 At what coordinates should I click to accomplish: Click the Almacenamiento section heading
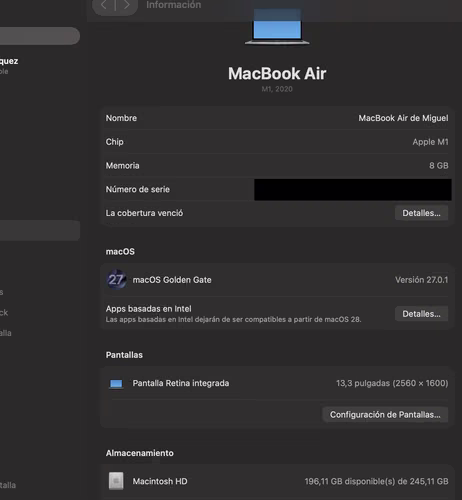[x=140, y=453]
